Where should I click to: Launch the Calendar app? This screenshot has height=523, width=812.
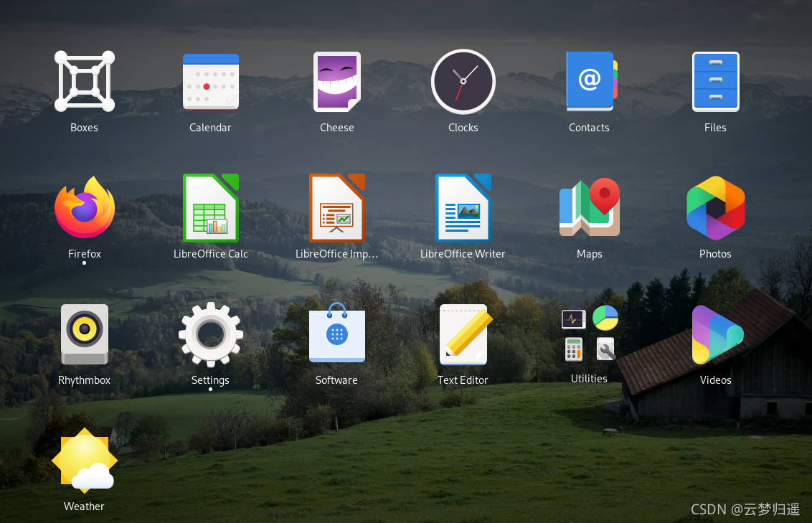click(211, 81)
